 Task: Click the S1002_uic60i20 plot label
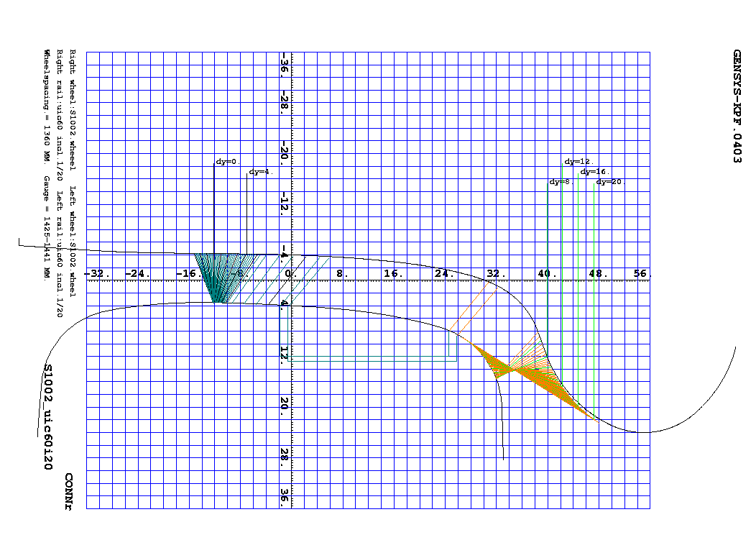pos(47,416)
